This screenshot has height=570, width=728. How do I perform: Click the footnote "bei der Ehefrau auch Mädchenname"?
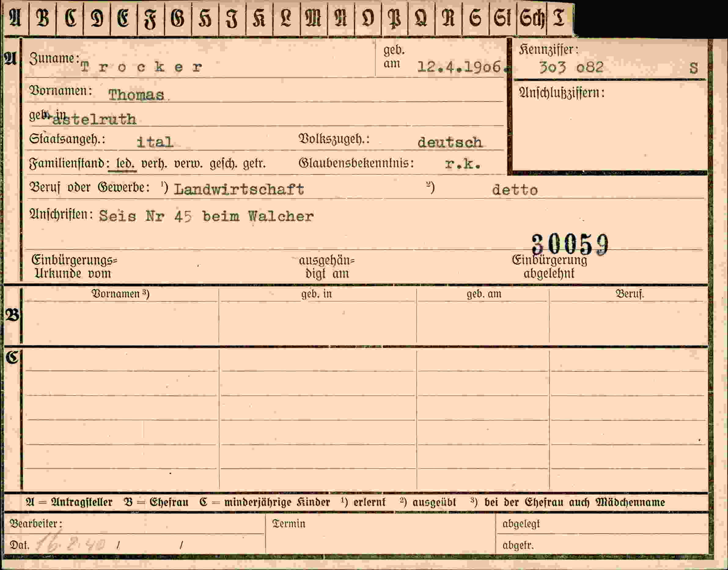575,503
